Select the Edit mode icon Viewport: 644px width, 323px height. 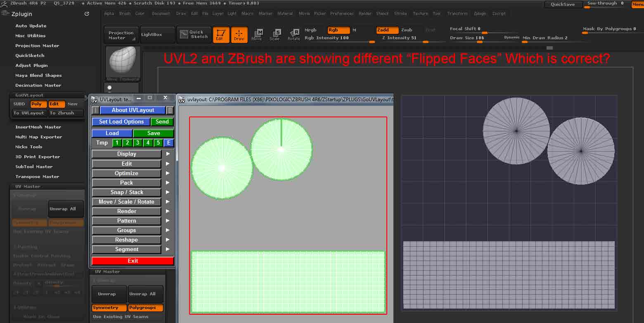coord(221,35)
